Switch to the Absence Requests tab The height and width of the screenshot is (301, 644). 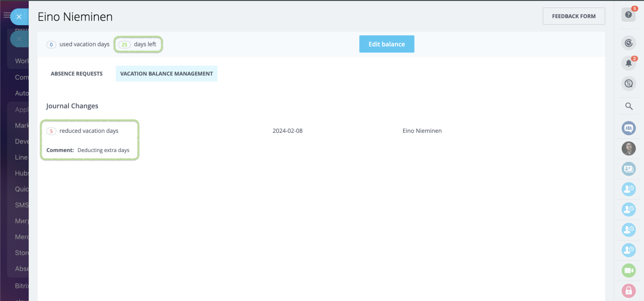pos(76,73)
